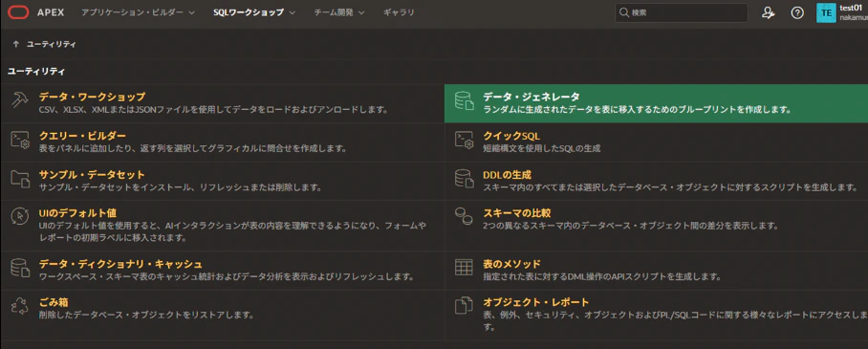Click the Object Reports documents icon

[464, 306]
